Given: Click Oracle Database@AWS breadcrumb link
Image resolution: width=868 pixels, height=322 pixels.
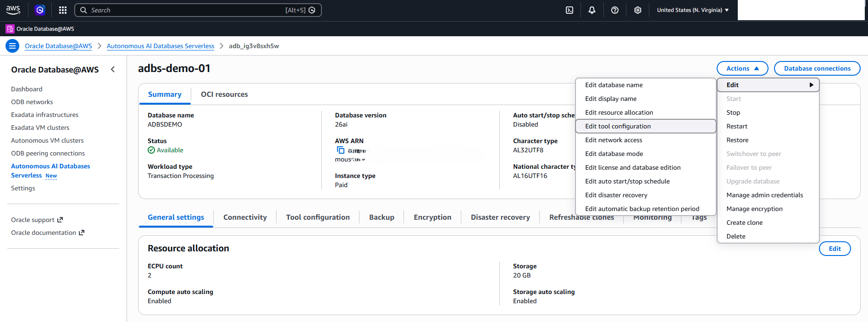Looking at the screenshot, I should [58, 46].
